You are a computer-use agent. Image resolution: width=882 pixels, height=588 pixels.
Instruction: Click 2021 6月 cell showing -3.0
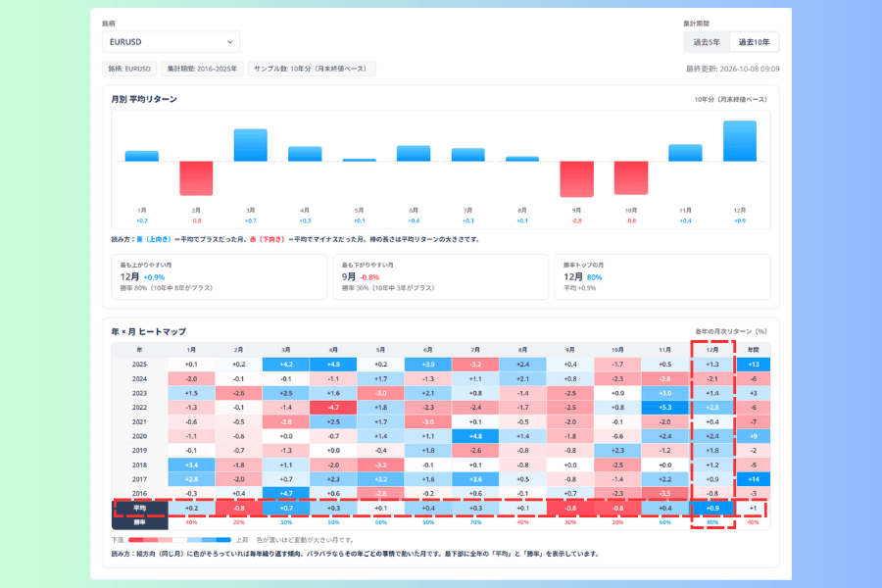(x=428, y=421)
